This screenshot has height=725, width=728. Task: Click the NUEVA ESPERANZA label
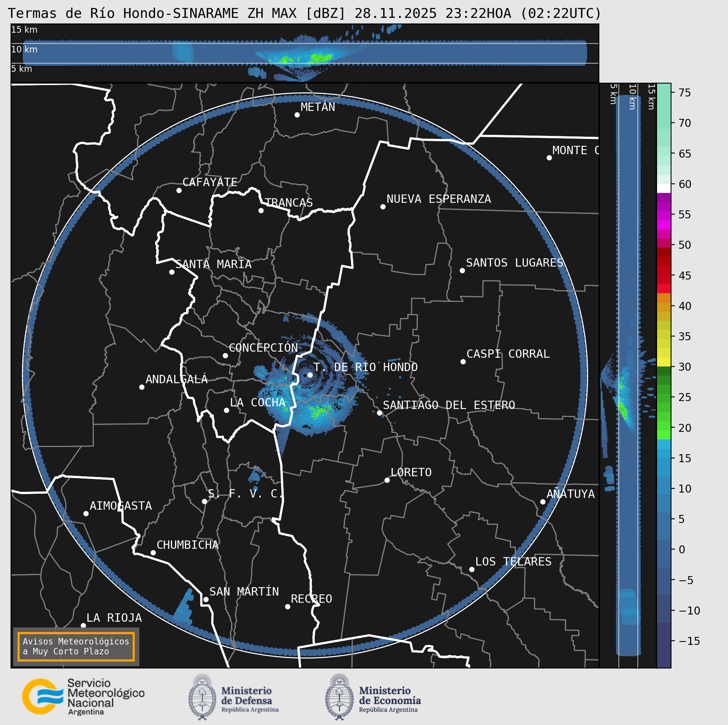(439, 199)
